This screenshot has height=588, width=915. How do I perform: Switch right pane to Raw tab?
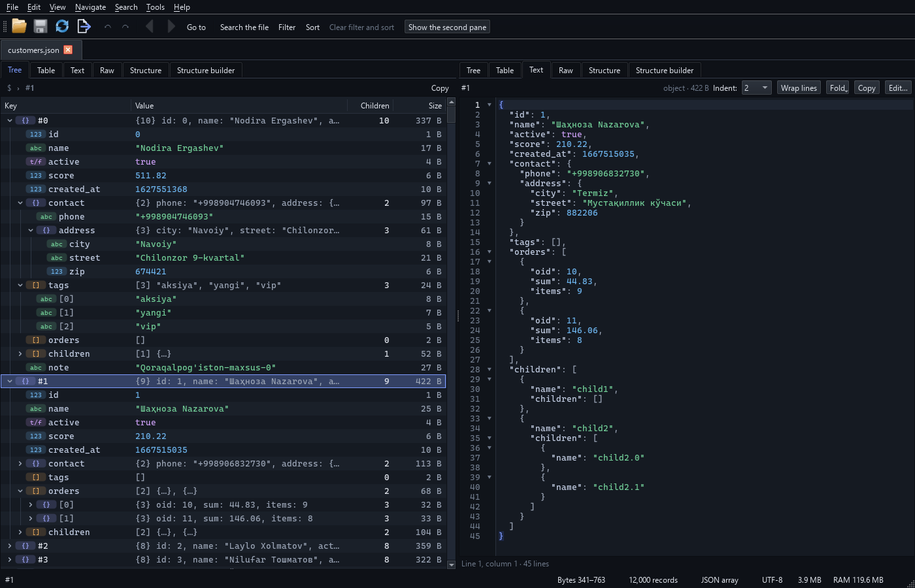[566, 70]
